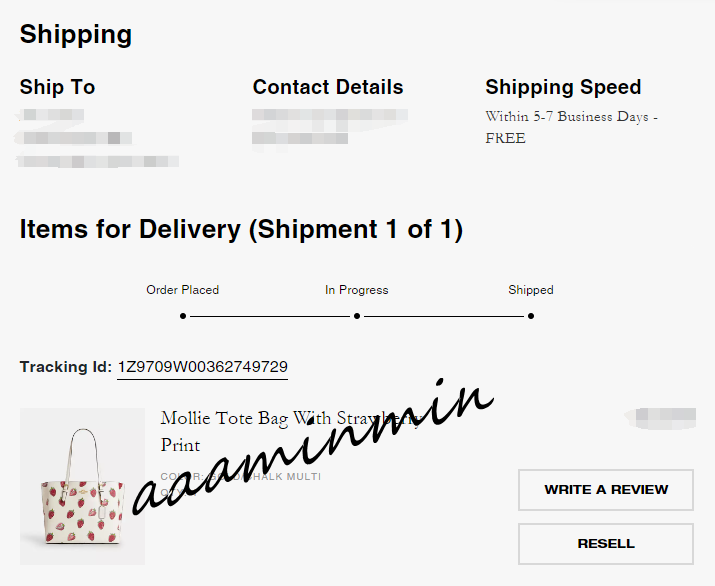Click progress line between Order Placed and In Progress
The image size is (715, 586).
tap(270, 316)
